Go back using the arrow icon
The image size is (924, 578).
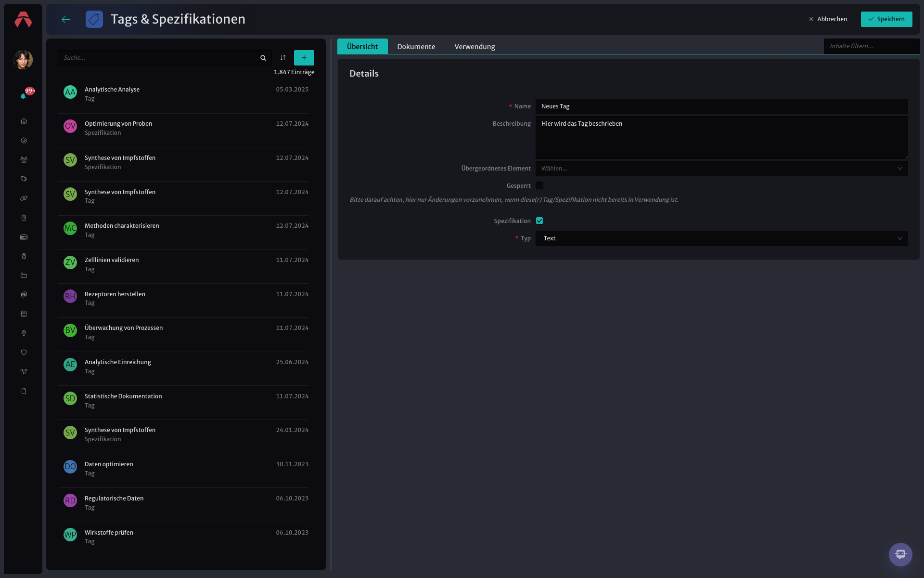66,19
